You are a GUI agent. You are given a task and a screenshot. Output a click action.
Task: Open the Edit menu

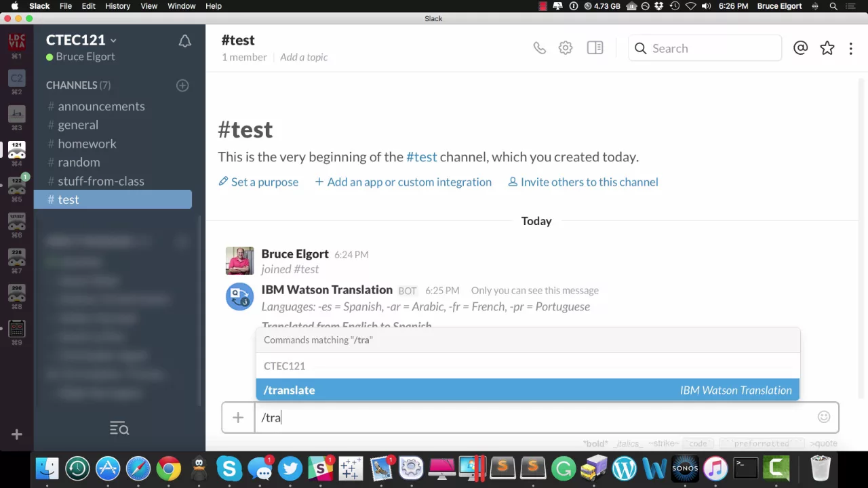(x=88, y=6)
